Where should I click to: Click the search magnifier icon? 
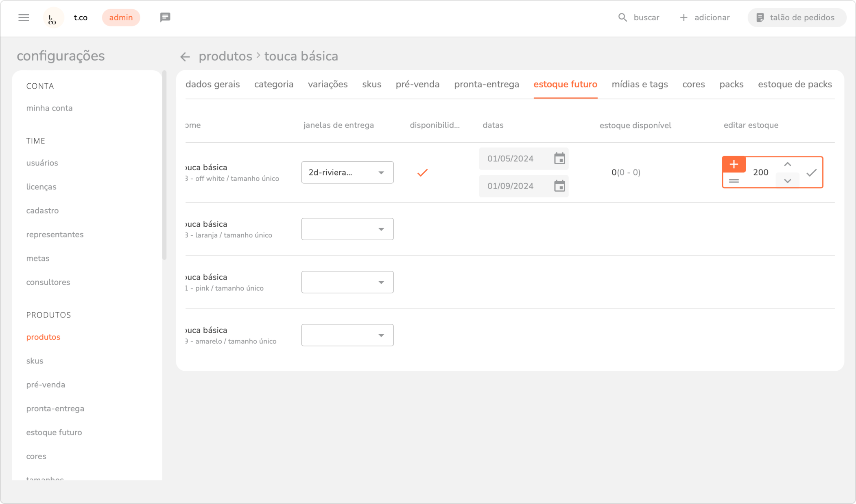pos(622,17)
